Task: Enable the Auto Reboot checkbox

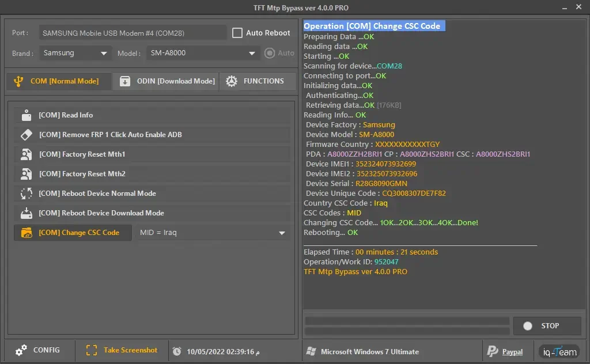Action: pyautogui.click(x=237, y=33)
